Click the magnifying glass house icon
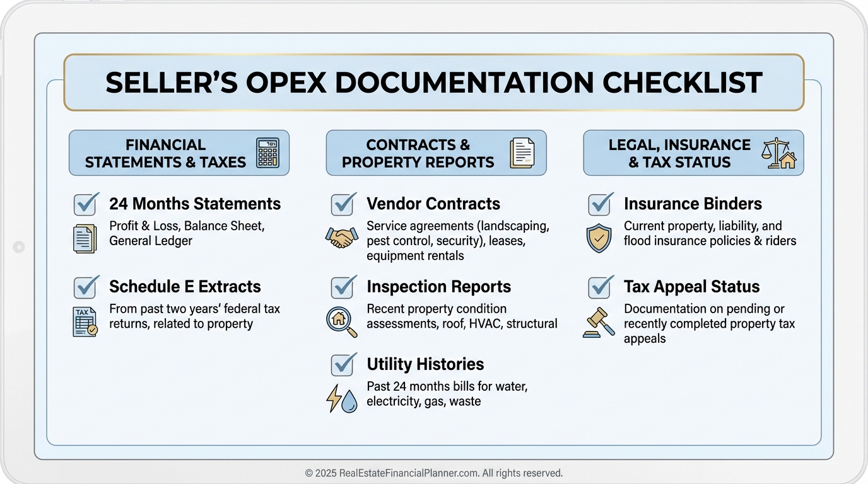Image resolution: width=868 pixels, height=484 pixels. click(341, 321)
